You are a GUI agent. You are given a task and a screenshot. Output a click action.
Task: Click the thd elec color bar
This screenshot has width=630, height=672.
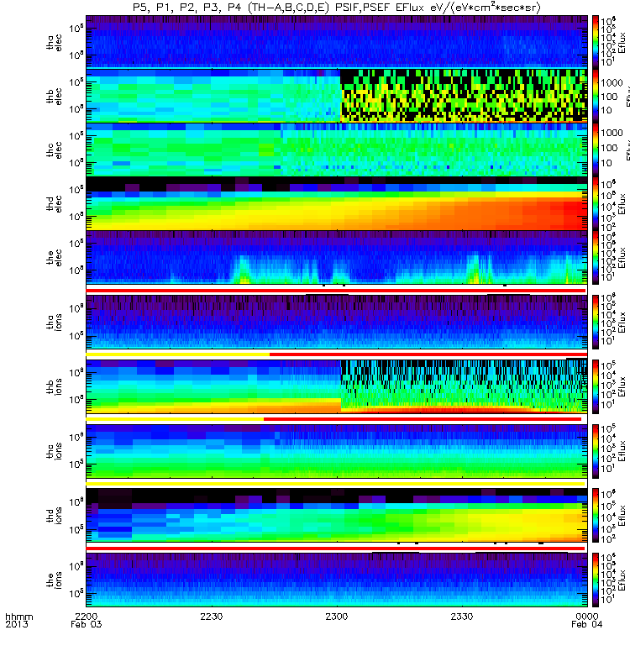pyautogui.click(x=596, y=203)
